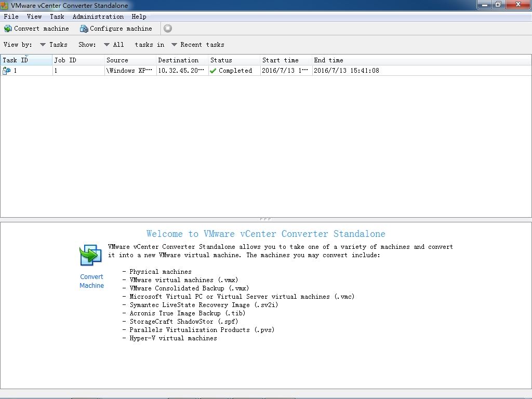The image size is (532, 399).
Task: Select the destination cell '10.32.45.20…'
Action: (182, 71)
